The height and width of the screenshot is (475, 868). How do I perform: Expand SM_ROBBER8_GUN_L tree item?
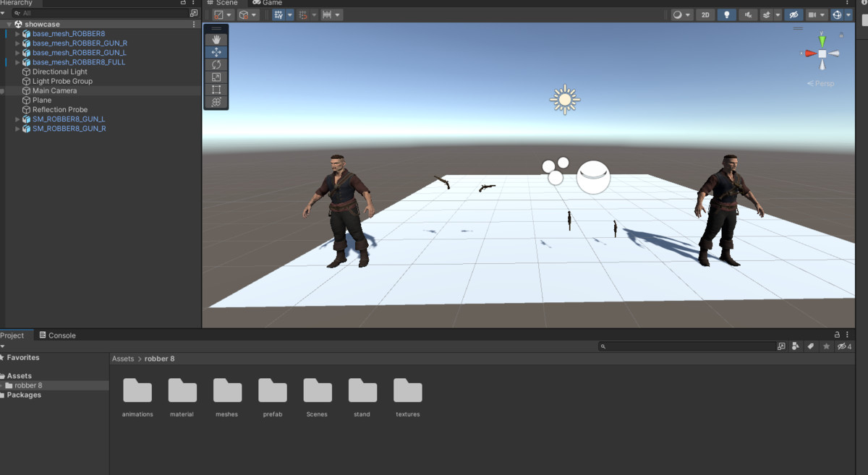(x=17, y=119)
